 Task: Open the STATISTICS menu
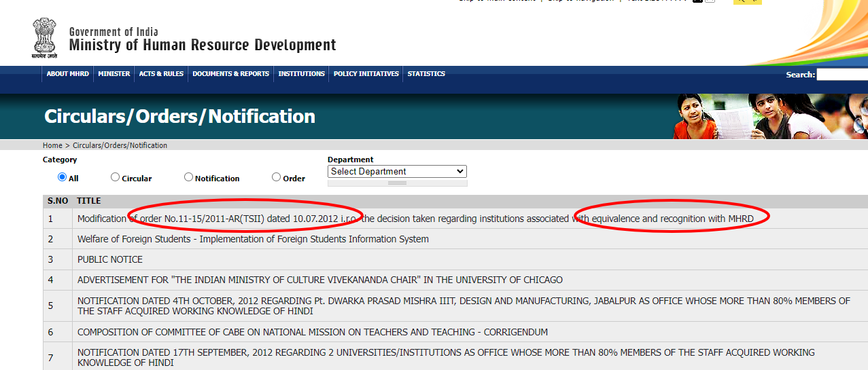[426, 74]
